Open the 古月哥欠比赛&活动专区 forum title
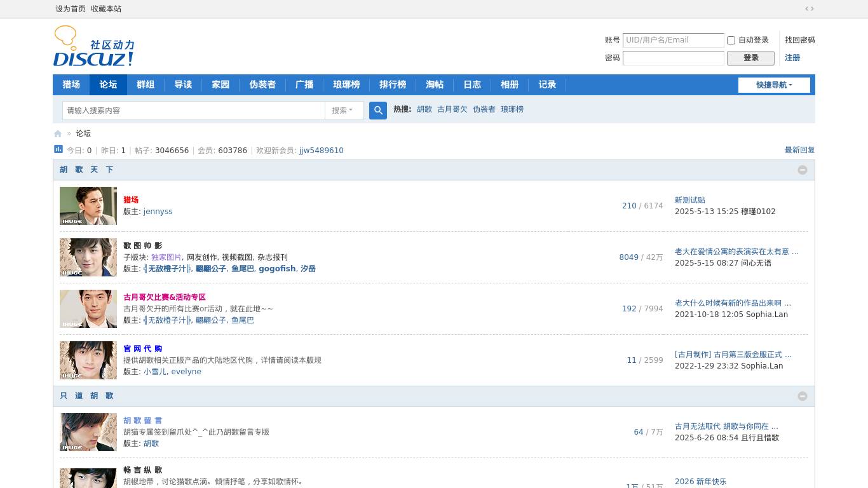 coord(165,297)
